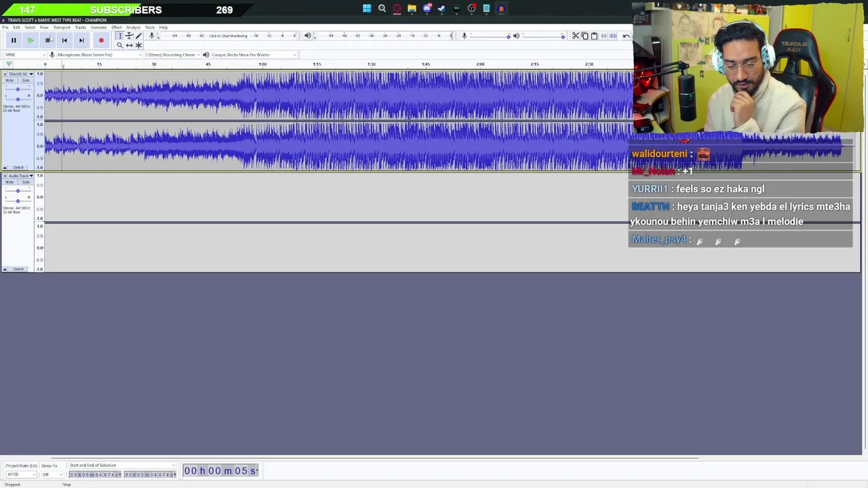Collapse the TRAVIS SC track with the arrow
868x488 pixels.
click(x=5, y=167)
